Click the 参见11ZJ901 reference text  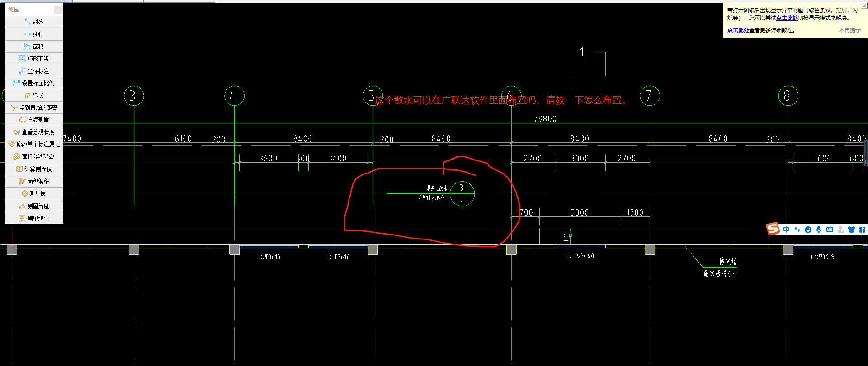click(x=432, y=197)
